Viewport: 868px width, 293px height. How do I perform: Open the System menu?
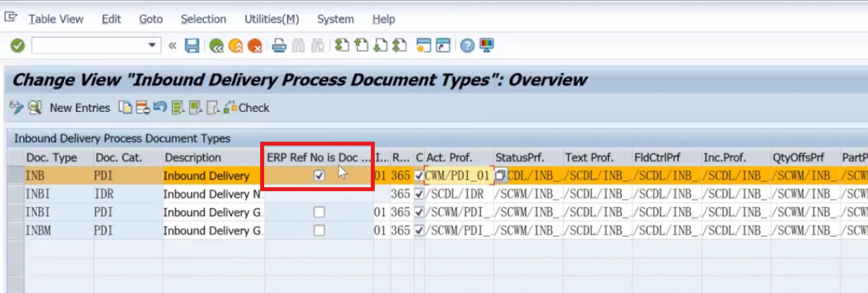pos(335,19)
